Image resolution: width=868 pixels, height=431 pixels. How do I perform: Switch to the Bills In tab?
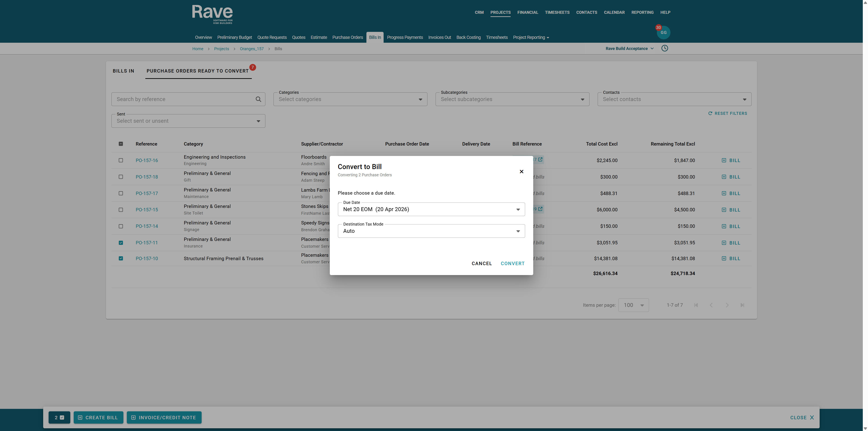pos(123,71)
